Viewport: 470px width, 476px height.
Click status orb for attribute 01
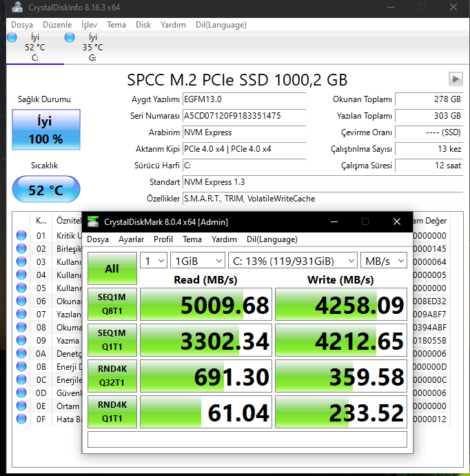tap(21, 235)
